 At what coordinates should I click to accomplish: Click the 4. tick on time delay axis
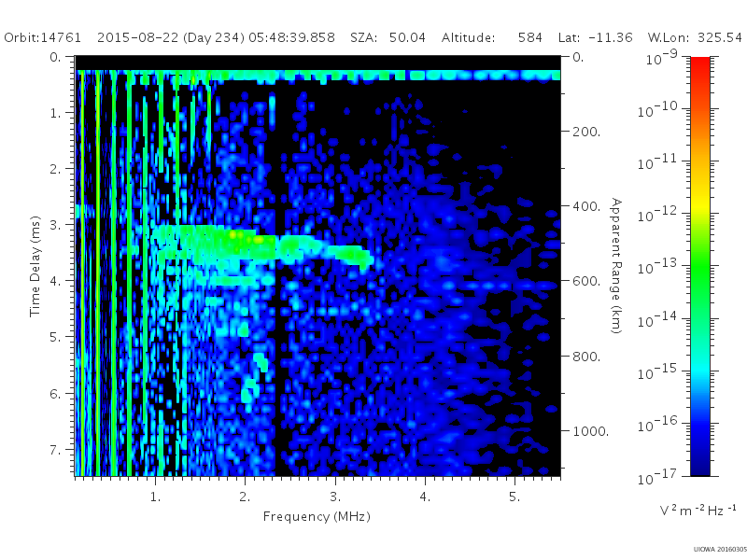pos(56,282)
